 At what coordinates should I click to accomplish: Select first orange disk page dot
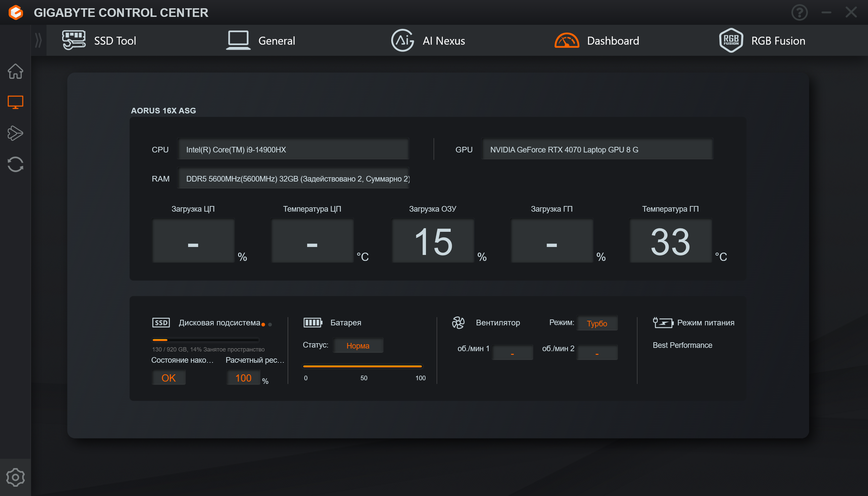coord(263,325)
